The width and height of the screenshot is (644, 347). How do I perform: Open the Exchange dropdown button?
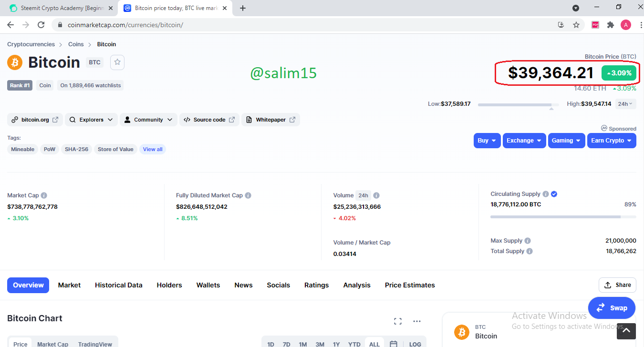[524, 141]
